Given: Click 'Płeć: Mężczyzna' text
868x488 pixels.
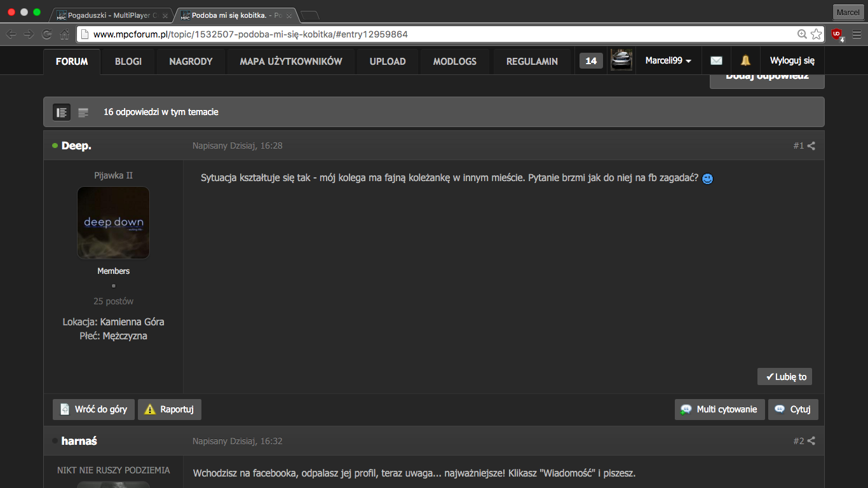Looking at the screenshot, I should [113, 335].
